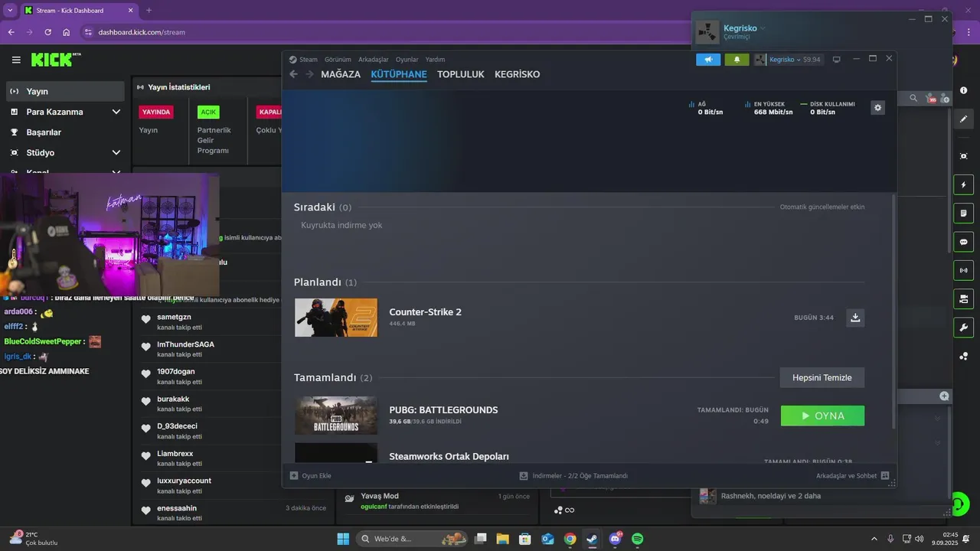The width and height of the screenshot is (980, 551).
Task: Open download settings gear in Steam
Action: coord(878,108)
